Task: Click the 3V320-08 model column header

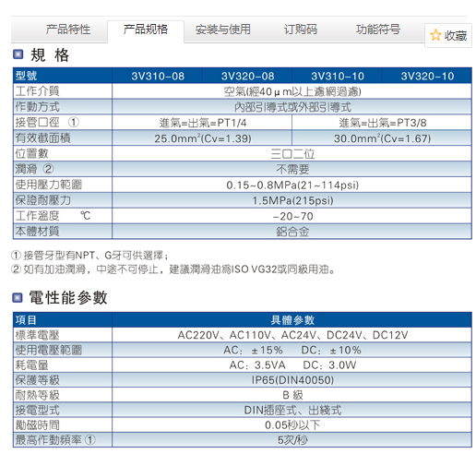Action: [247, 76]
